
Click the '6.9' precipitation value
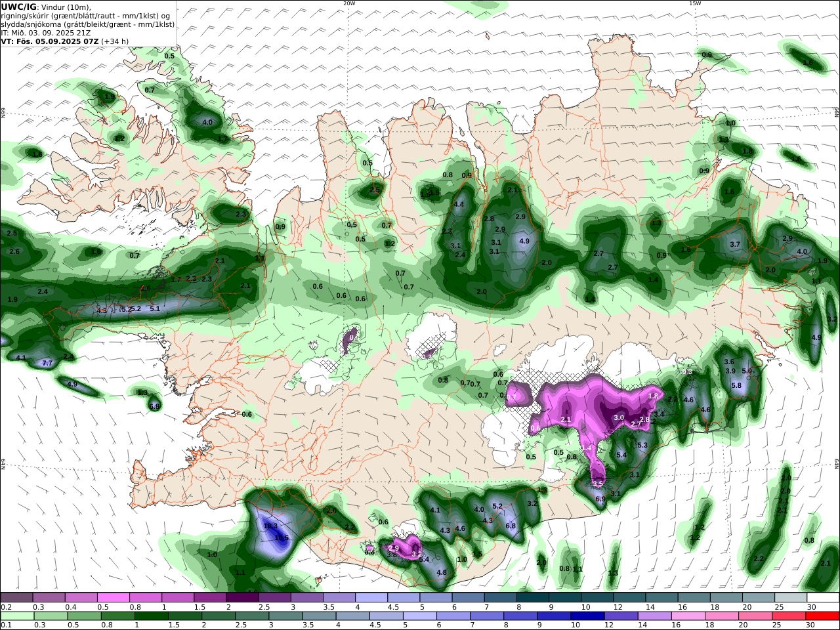point(600,499)
